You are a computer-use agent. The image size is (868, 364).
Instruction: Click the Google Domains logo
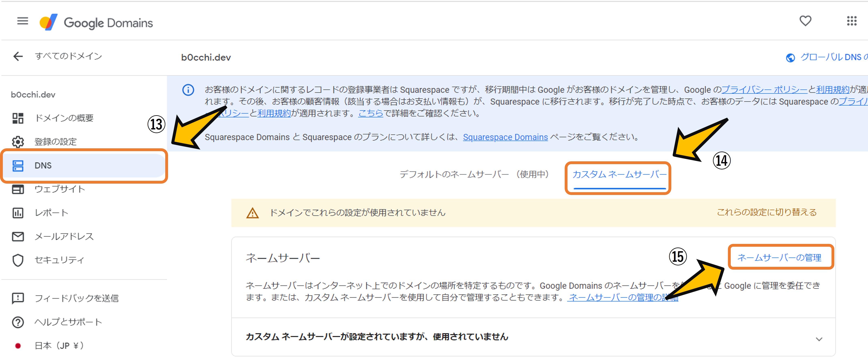96,23
